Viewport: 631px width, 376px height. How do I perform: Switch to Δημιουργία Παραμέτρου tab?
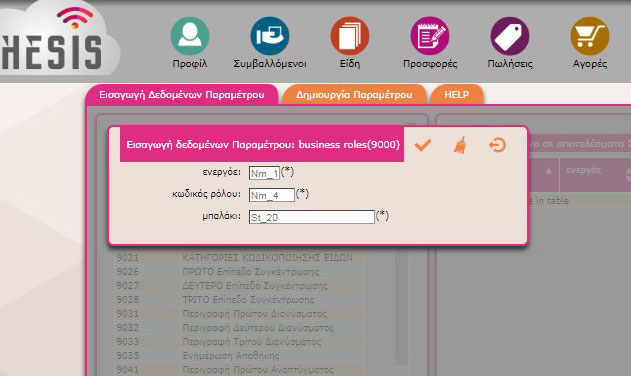point(354,95)
